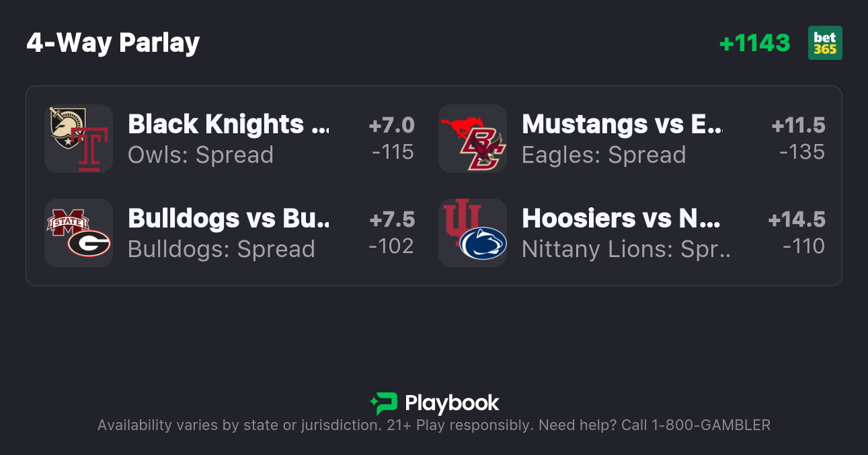Select the +14.5 spread at -110
This screenshot has width=868, height=455.
(x=797, y=233)
